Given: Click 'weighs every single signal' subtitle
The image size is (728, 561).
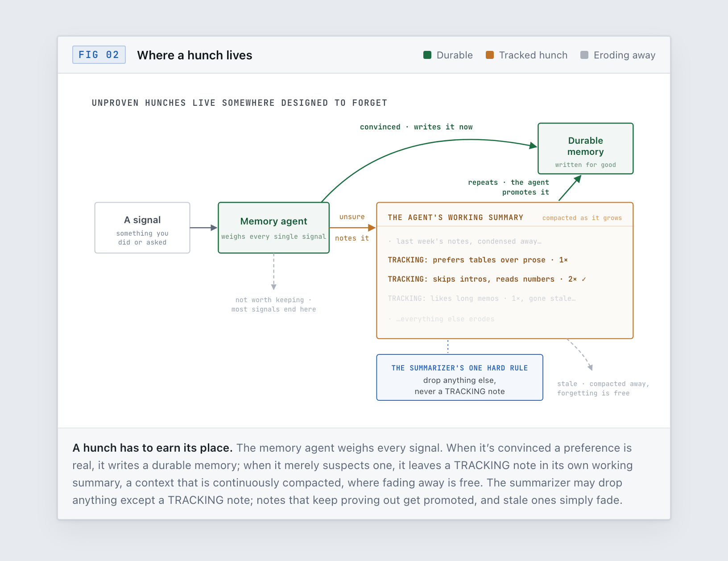Looking at the screenshot, I should coord(274,237).
